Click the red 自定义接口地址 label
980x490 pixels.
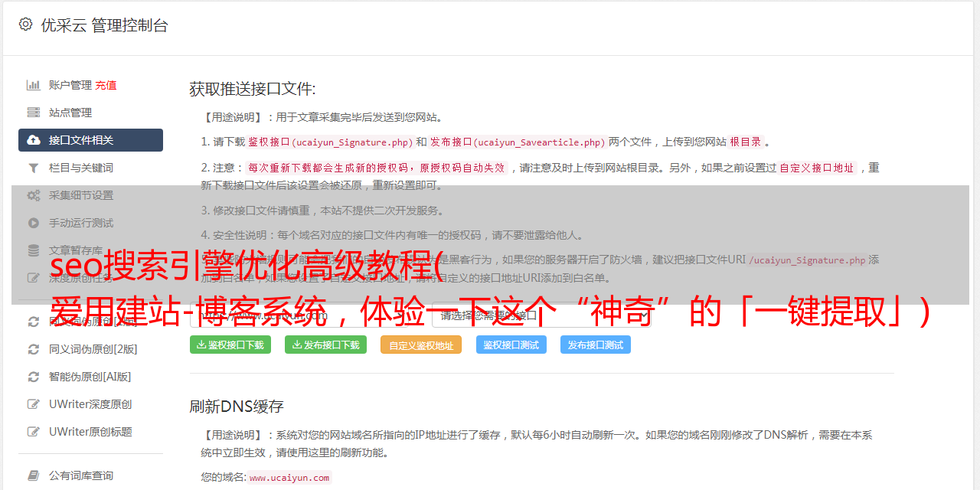pyautogui.click(x=818, y=168)
